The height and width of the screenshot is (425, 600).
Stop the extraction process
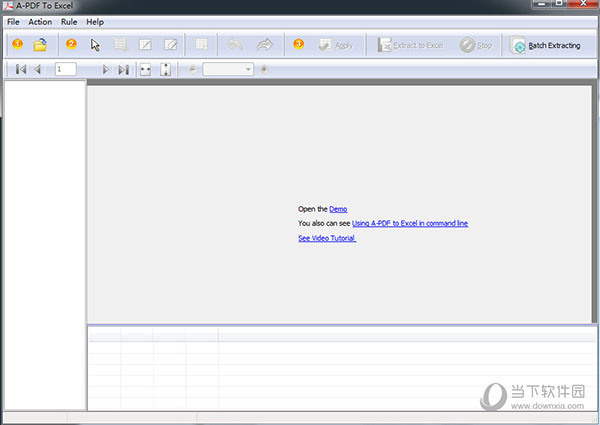coord(476,45)
